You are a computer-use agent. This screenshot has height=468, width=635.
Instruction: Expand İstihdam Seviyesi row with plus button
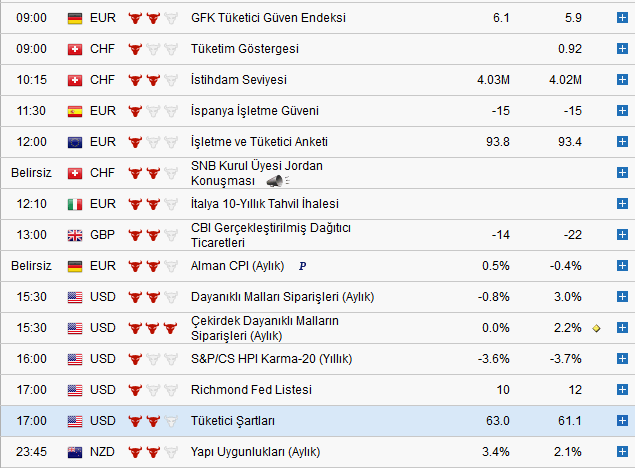(621, 80)
